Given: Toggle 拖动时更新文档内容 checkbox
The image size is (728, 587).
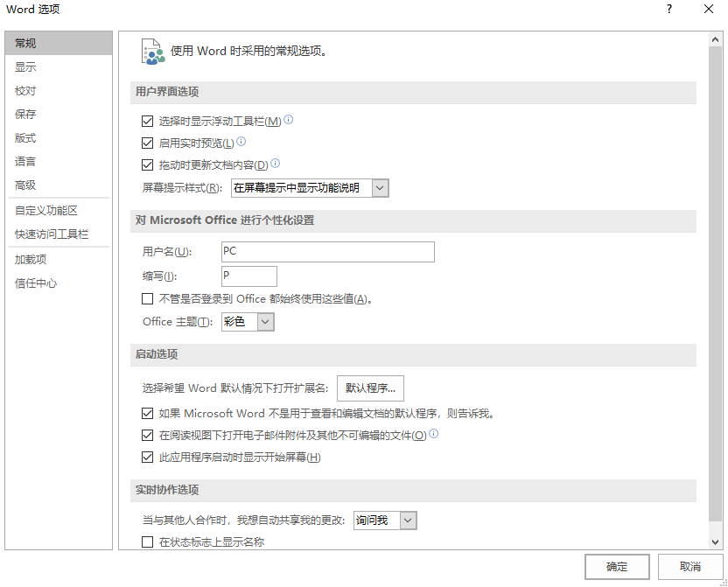Looking at the screenshot, I should (x=147, y=164).
